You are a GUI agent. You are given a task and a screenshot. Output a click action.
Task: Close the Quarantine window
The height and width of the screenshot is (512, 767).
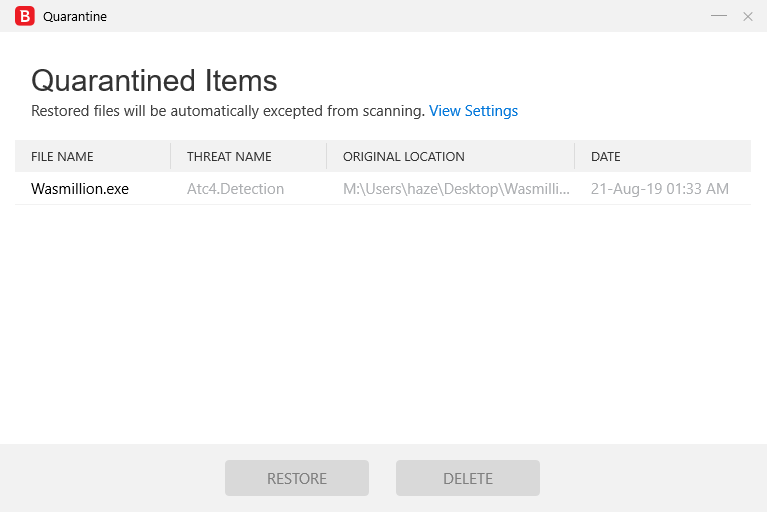pyautogui.click(x=748, y=16)
